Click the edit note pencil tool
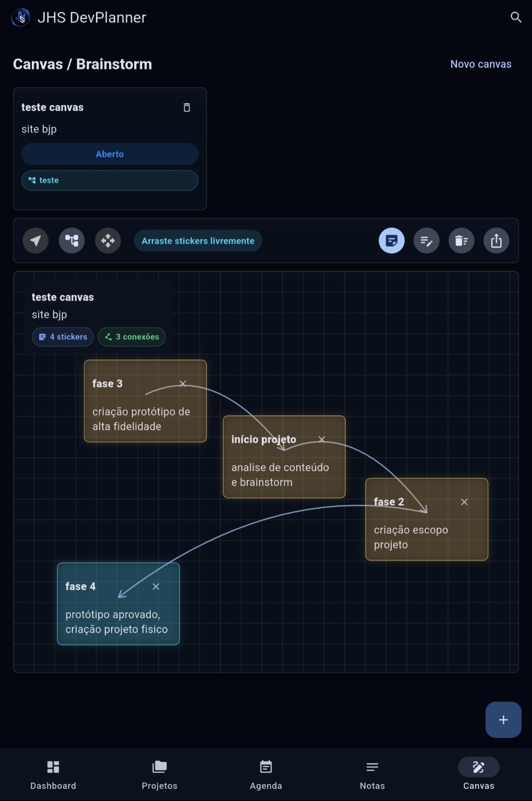Viewport: 532px width, 801px height. pos(427,240)
